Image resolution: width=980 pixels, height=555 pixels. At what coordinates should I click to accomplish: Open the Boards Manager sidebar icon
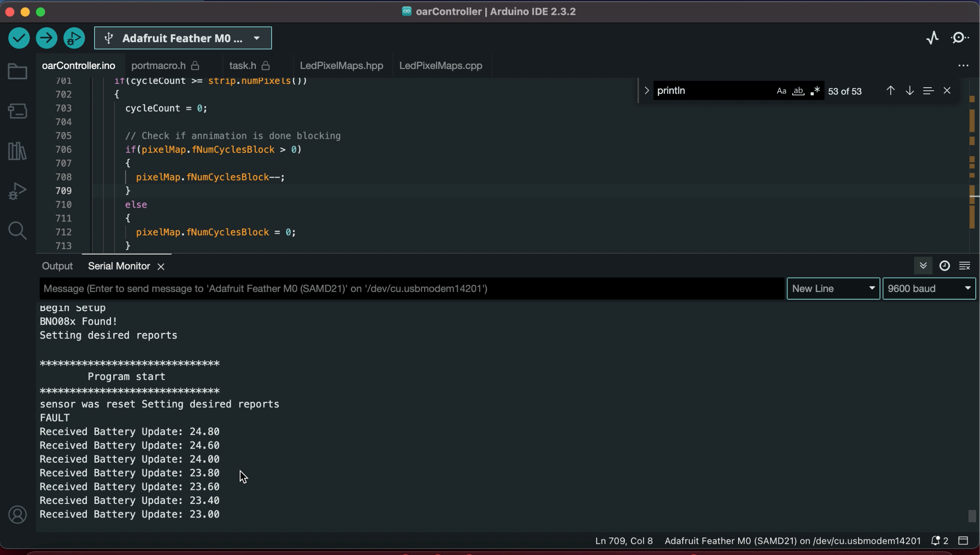pos(17,111)
